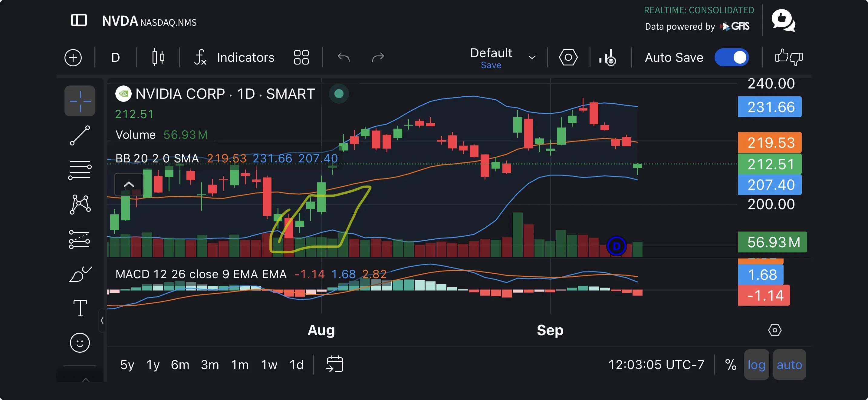Choose the XABCD pattern drawing tool

click(80, 204)
